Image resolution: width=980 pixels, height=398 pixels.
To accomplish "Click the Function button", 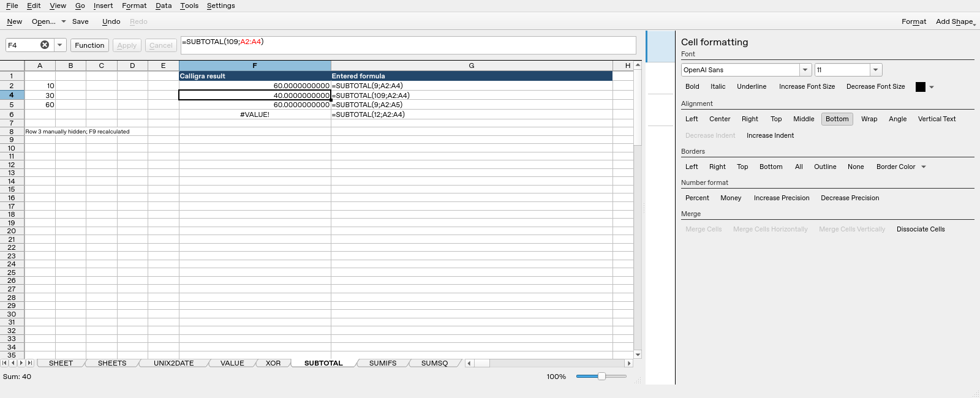I will click(89, 45).
